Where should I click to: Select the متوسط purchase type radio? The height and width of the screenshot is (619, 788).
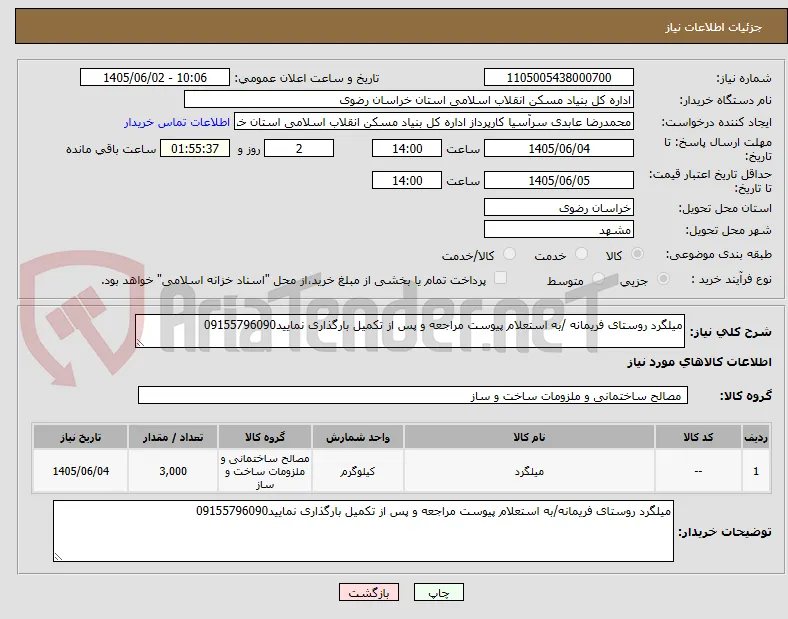click(598, 279)
